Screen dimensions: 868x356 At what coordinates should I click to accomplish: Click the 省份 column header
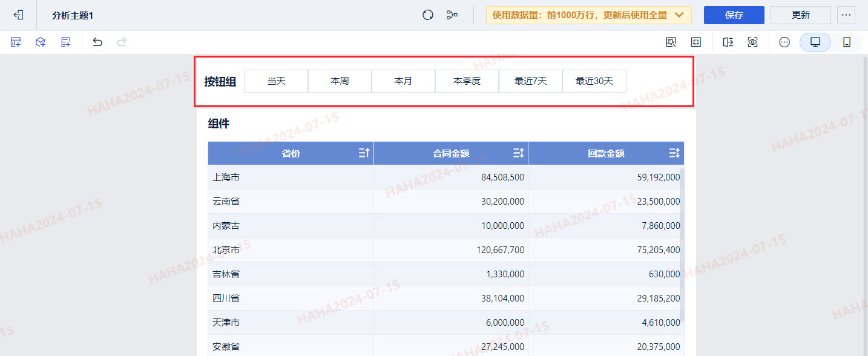click(x=291, y=153)
